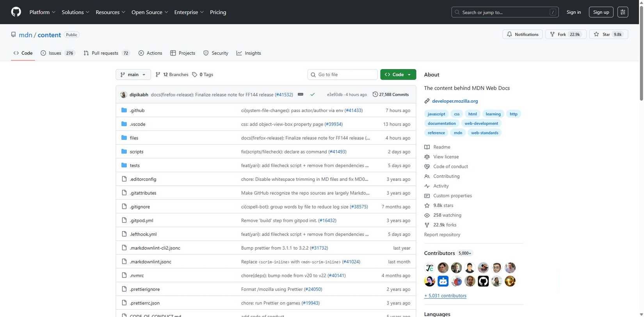Open the .vscode folder

pyautogui.click(x=137, y=124)
